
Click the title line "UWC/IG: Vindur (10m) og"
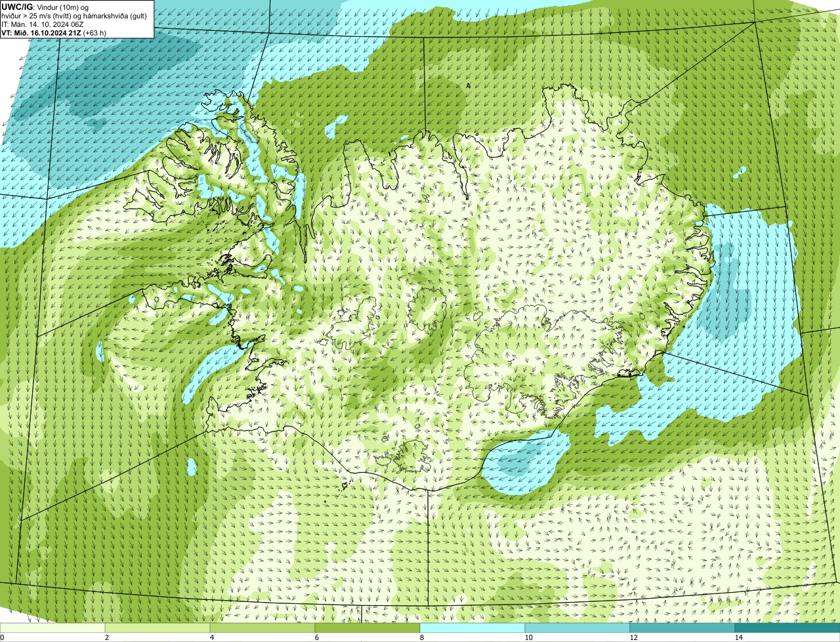point(44,7)
